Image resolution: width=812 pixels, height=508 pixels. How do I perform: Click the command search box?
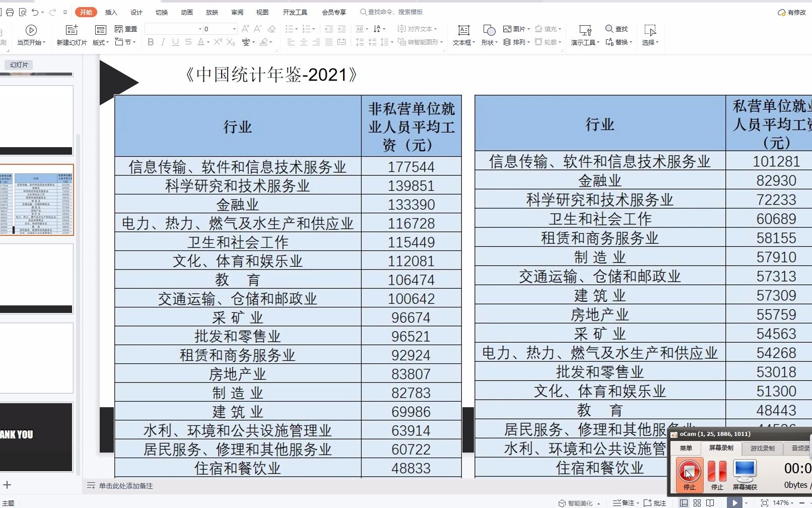[x=392, y=12]
